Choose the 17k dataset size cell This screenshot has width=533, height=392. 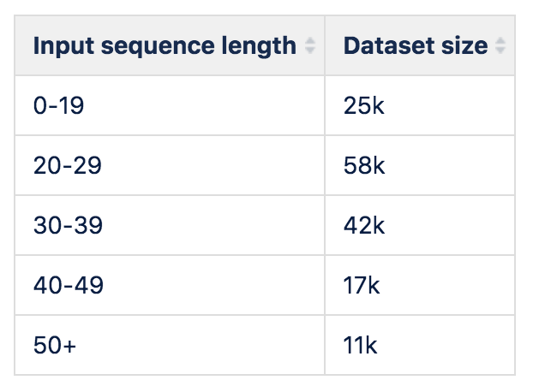tap(362, 285)
